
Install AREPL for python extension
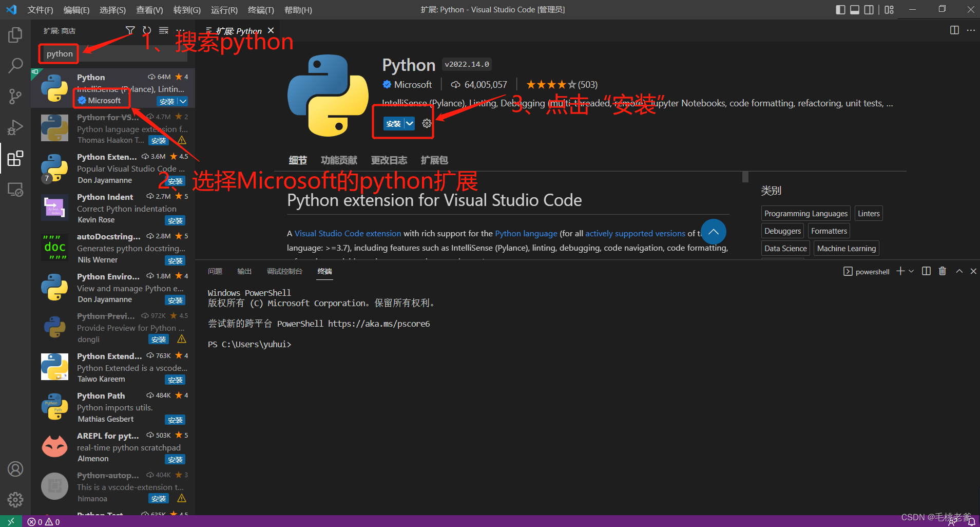coord(175,460)
